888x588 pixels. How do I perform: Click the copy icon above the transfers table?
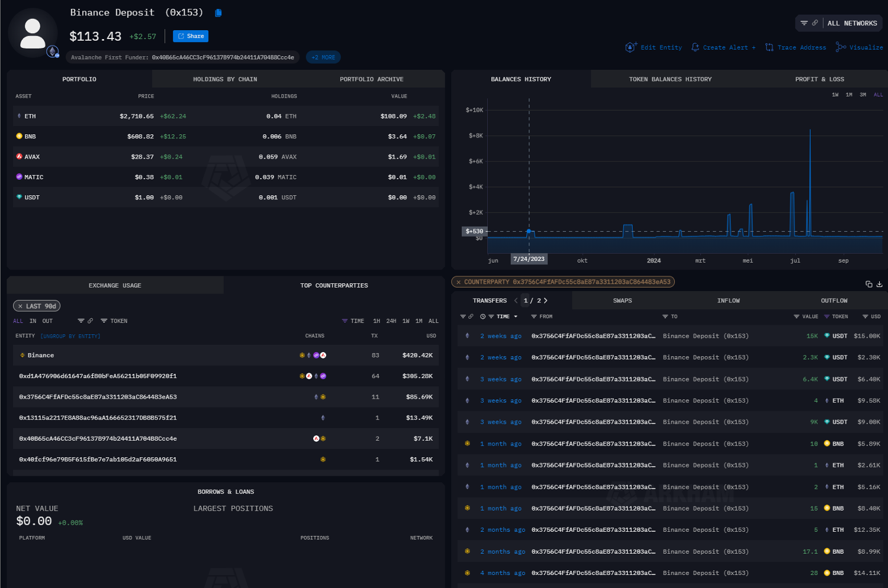coord(868,284)
